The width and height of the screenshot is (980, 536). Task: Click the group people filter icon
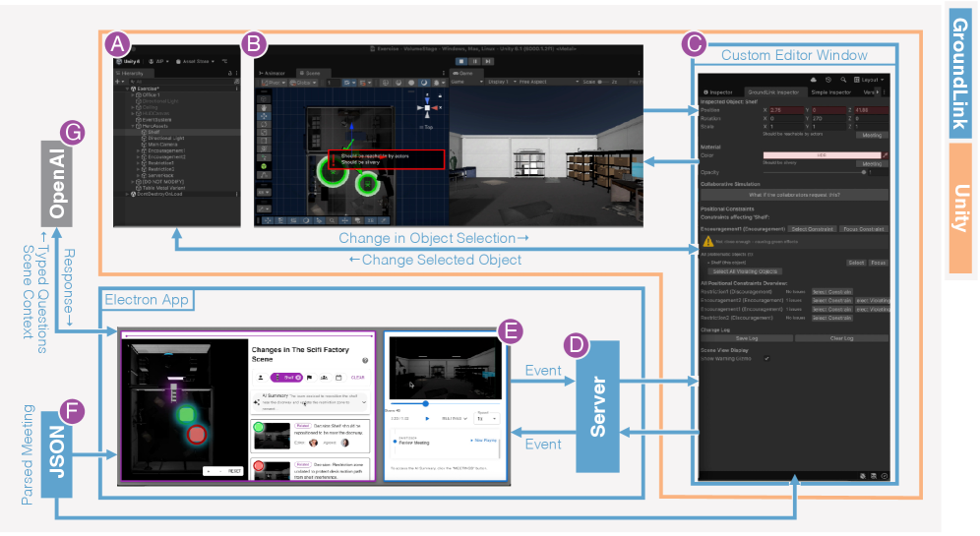coord(324,378)
